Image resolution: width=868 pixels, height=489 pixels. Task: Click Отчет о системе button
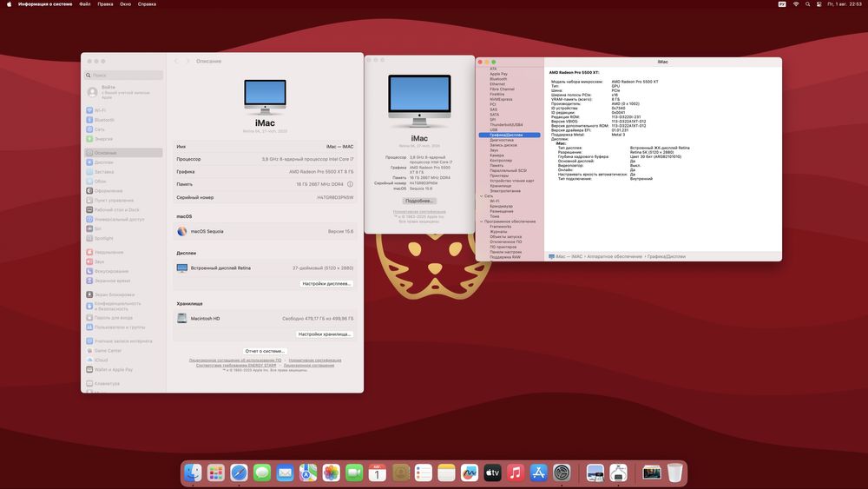(x=265, y=351)
